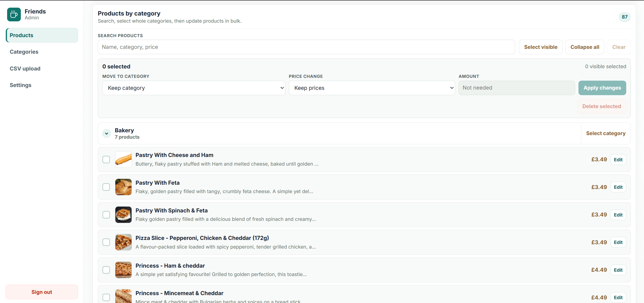The image size is (644, 303).
Task: Click the '0 selected' label
Action: (116, 67)
